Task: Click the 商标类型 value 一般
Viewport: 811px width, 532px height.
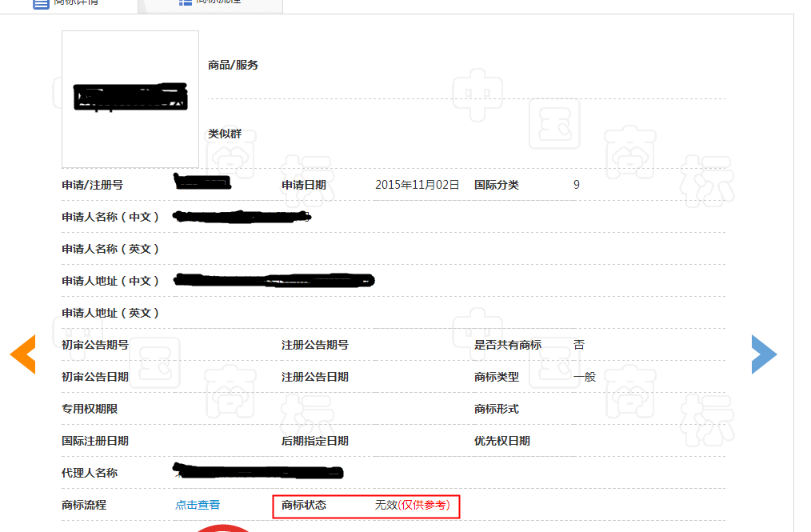Action: click(585, 376)
